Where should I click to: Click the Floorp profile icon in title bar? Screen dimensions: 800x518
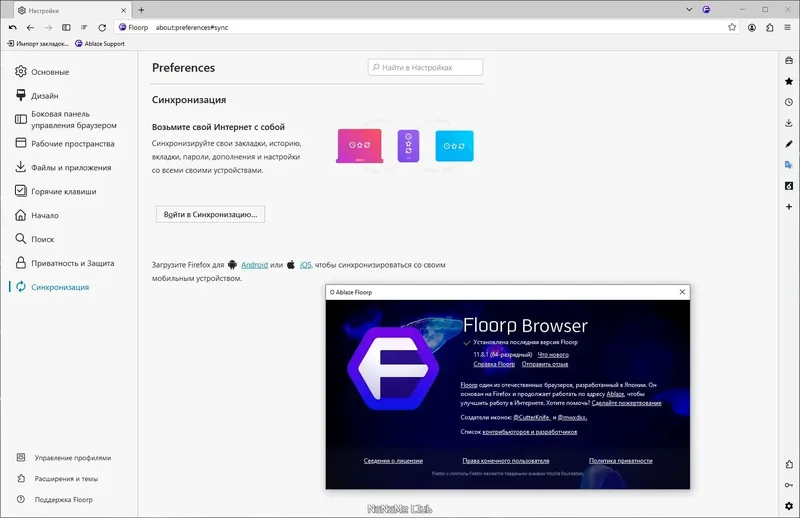(x=707, y=9)
